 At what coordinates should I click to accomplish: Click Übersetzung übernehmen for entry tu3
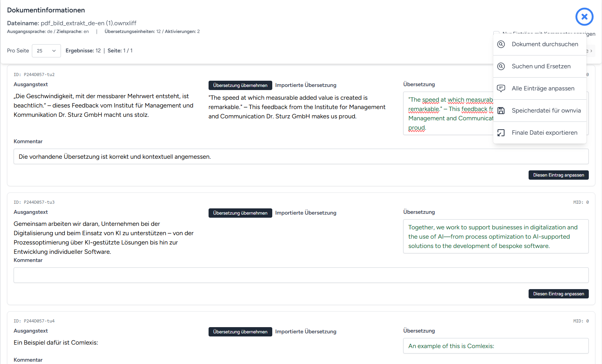tap(240, 213)
